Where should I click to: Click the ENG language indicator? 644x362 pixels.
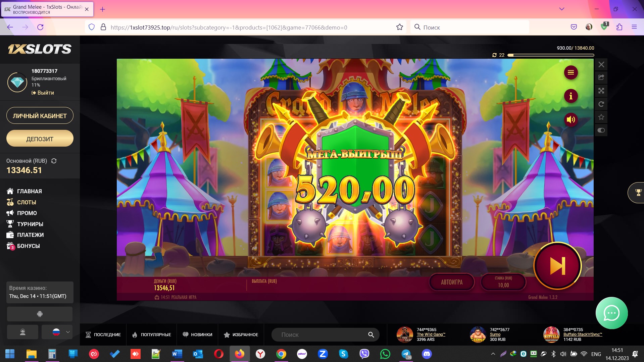point(596,354)
